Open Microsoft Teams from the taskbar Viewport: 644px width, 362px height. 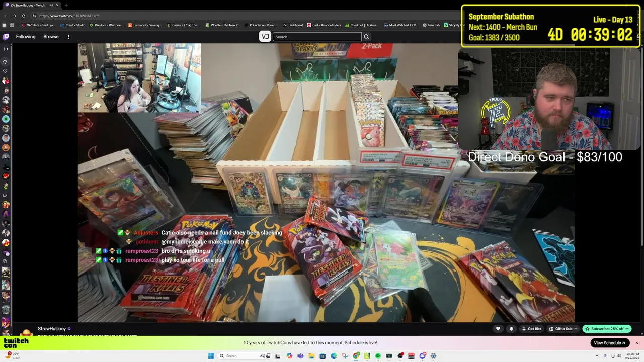[x=300, y=356]
